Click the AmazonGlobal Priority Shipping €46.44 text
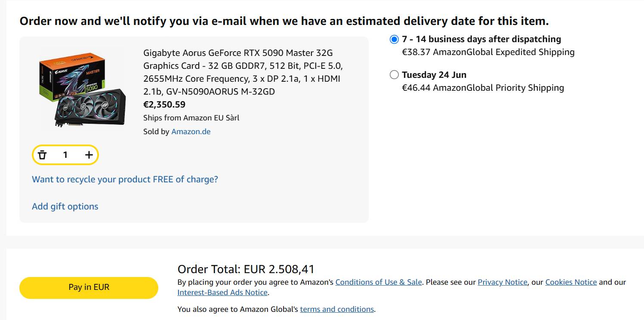The image size is (644, 320). pyautogui.click(x=483, y=88)
